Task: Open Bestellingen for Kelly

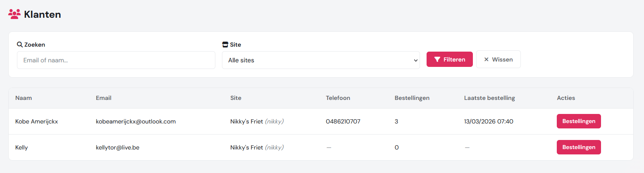Action: tap(579, 147)
